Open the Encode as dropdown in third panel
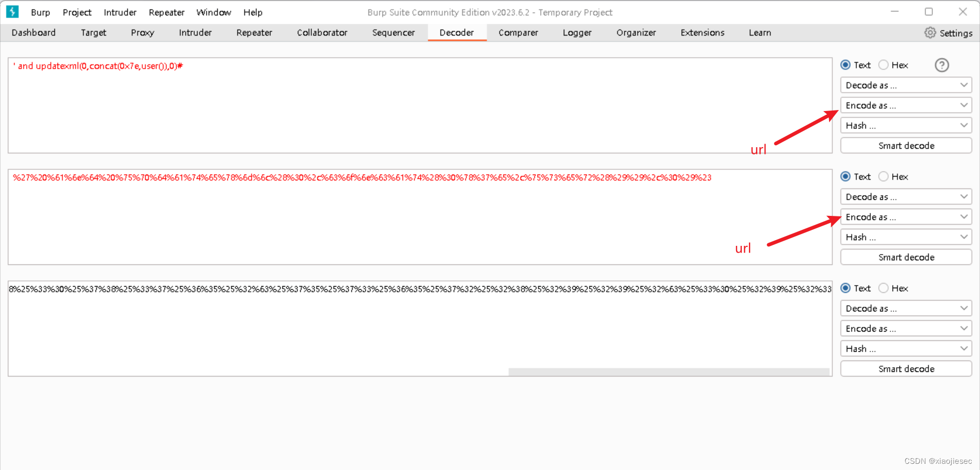 [x=906, y=328]
